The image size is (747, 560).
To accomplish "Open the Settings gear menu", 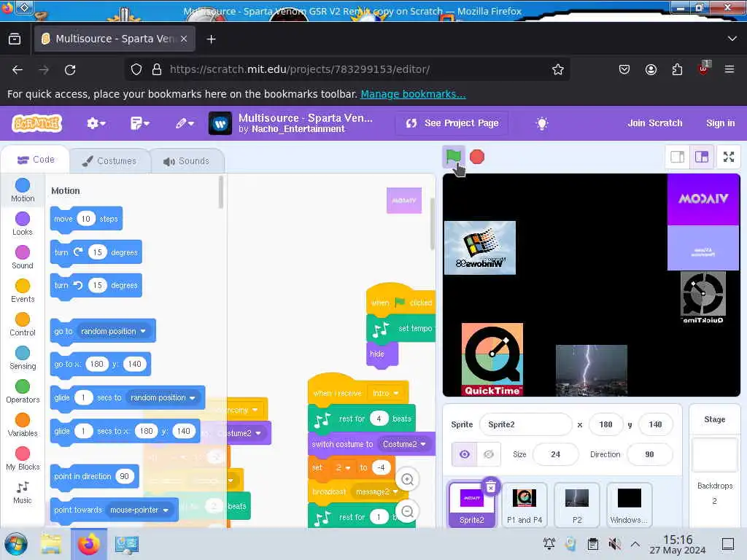I will 96,123.
